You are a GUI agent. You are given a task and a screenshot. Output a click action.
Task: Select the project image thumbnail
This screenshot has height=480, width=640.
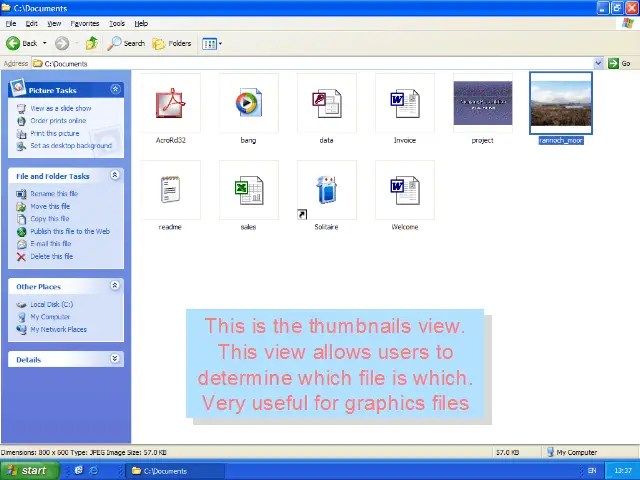click(482, 103)
